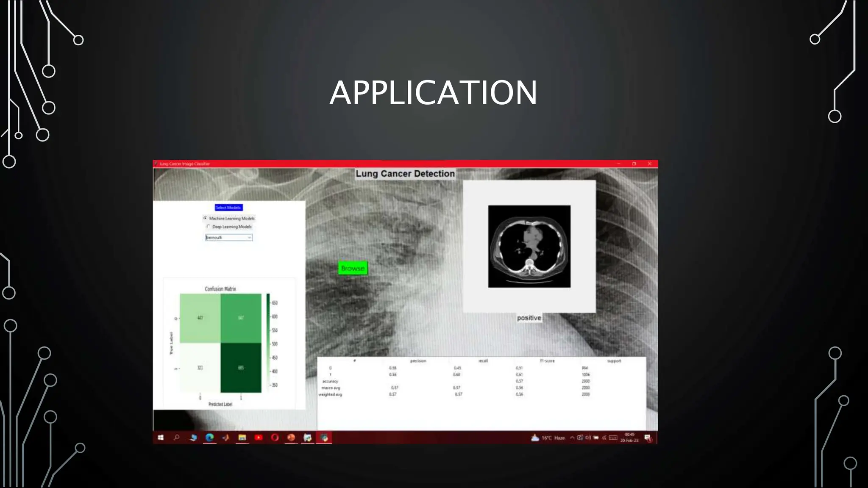Open Microsoft Edge from taskbar
This screenshot has height=488, width=868.
point(209,438)
